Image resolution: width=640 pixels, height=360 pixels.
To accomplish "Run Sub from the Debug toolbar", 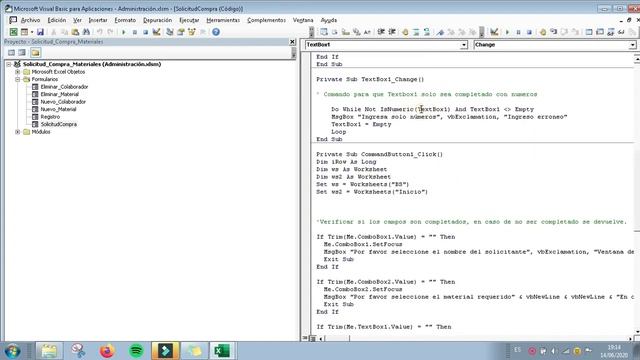I will tap(507, 32).
